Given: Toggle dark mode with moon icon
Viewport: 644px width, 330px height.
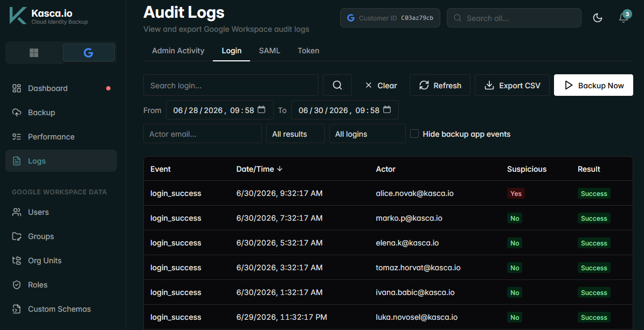Looking at the screenshot, I should (x=598, y=18).
